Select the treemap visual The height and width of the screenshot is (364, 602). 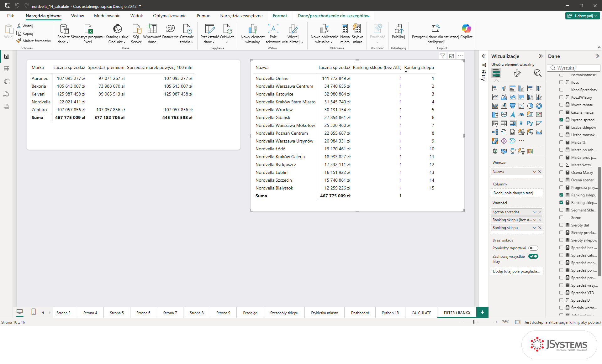495,115
